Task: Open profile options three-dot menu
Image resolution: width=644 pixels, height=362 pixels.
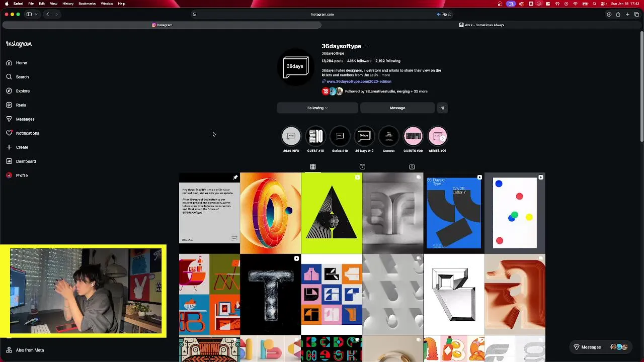Action: coord(365,46)
